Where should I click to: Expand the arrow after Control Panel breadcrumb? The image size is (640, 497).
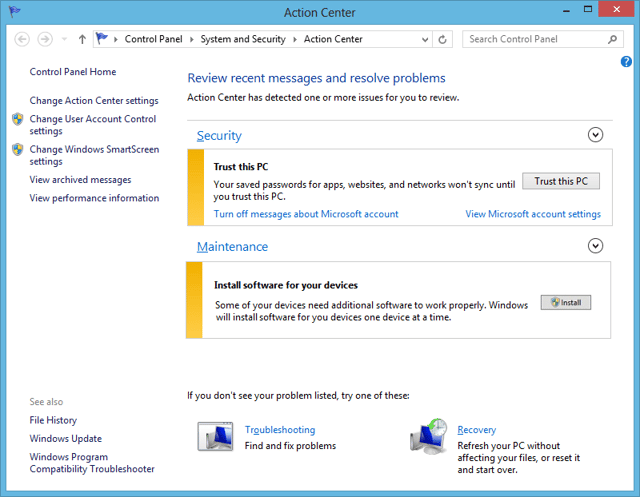click(191, 39)
